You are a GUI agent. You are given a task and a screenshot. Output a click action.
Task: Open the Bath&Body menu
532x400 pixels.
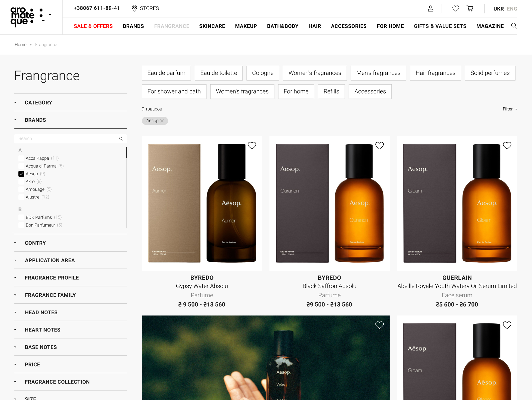coord(283,26)
